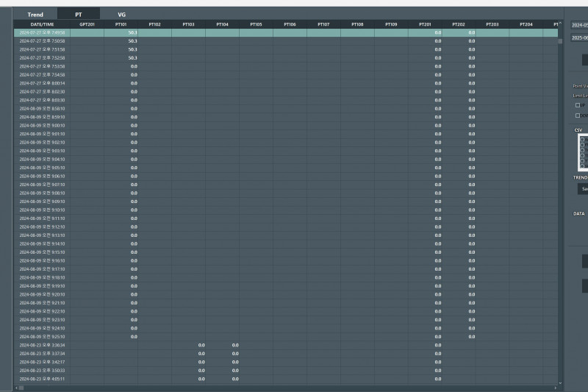Select the PT204 column header
Image resolution: width=588 pixels, height=392 pixels.
[x=526, y=24]
